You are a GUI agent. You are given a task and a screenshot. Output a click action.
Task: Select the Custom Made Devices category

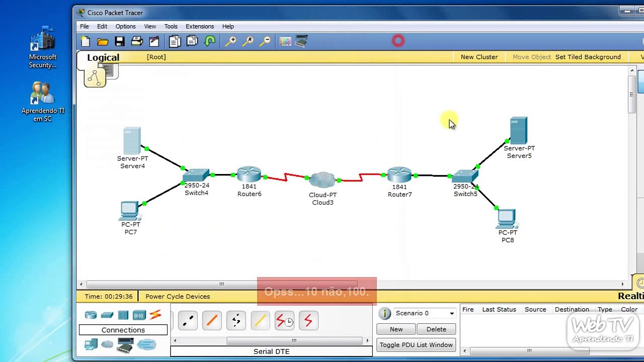pyautogui.click(x=125, y=345)
